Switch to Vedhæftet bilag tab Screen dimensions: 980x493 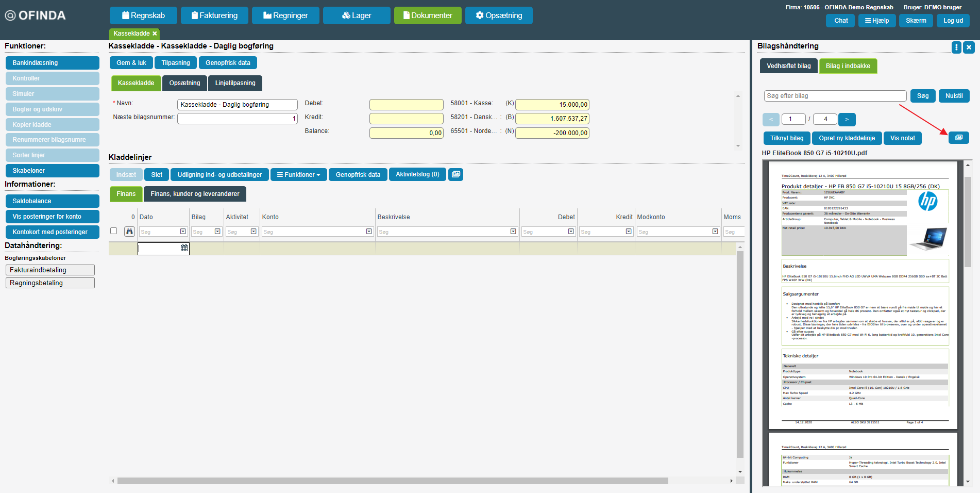pyautogui.click(x=789, y=66)
